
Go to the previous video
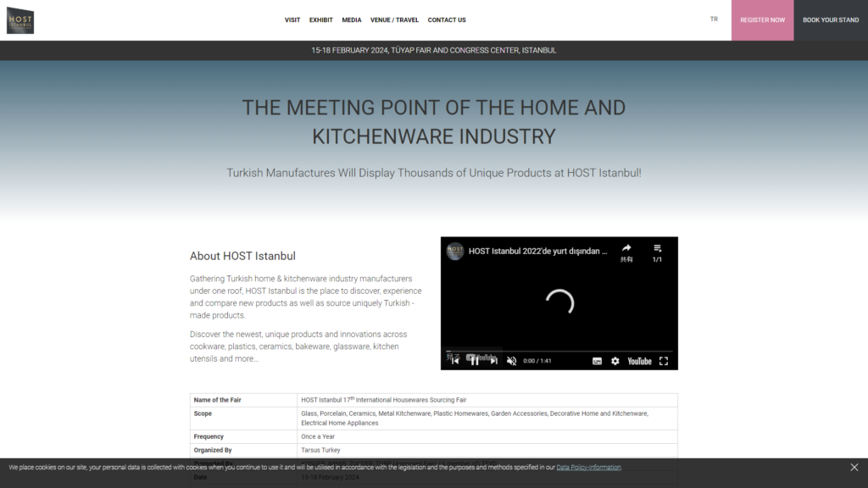coord(455,361)
